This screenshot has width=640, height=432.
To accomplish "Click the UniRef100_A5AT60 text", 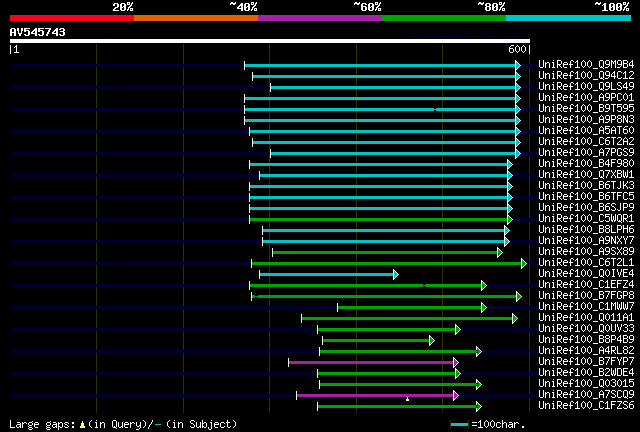I will pyautogui.click(x=586, y=130).
